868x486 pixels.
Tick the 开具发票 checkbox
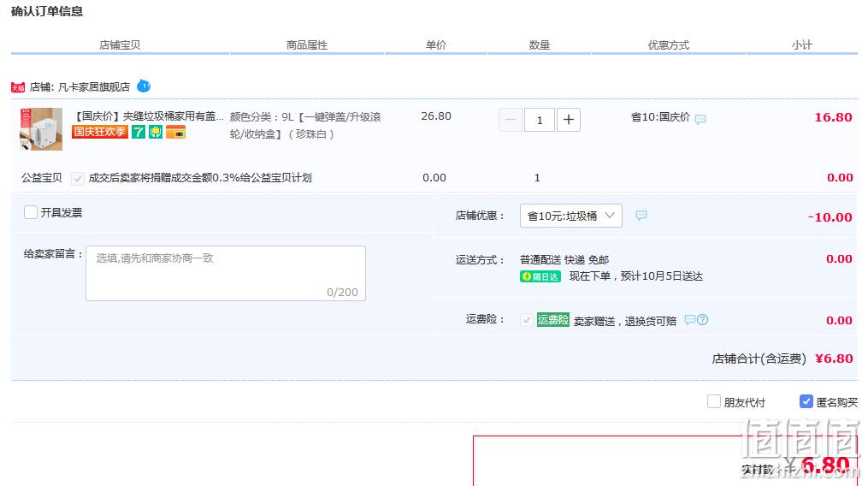(31, 212)
